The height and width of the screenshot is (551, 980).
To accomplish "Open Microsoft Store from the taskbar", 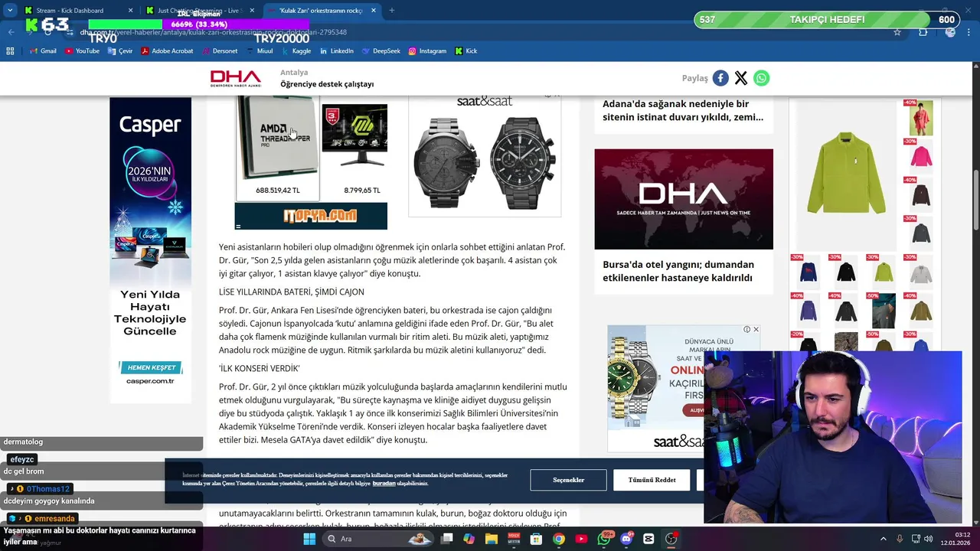I will pos(537,539).
